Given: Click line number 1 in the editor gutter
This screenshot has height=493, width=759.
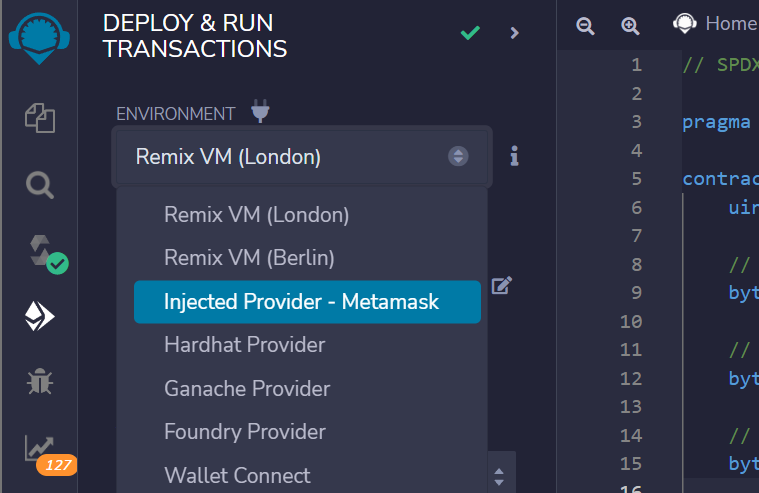Looking at the screenshot, I should tap(637, 65).
